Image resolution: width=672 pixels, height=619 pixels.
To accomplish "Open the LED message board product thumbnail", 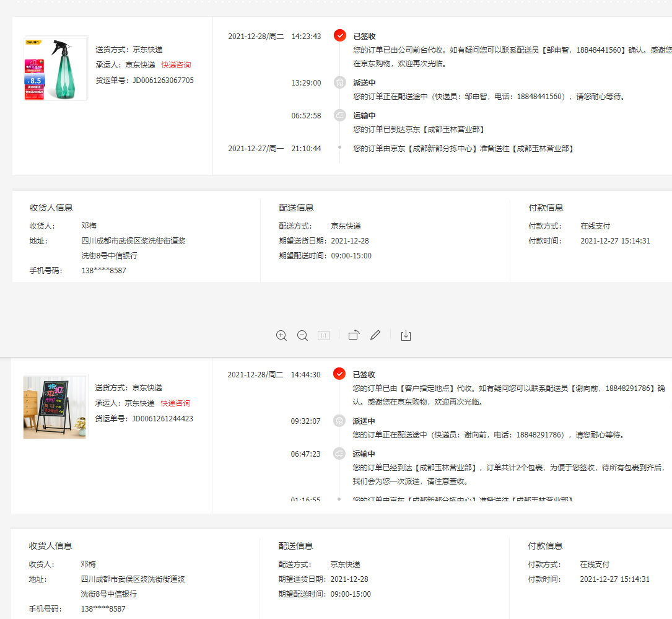I will (55, 407).
